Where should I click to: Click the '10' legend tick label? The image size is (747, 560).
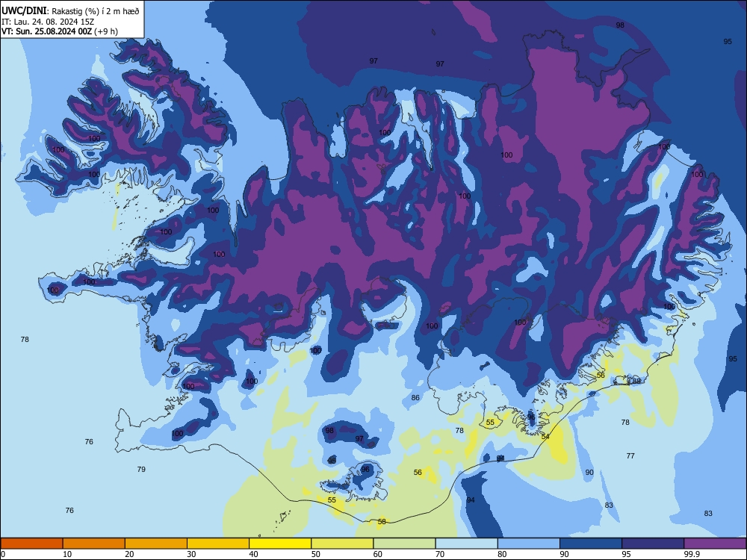pyautogui.click(x=67, y=554)
